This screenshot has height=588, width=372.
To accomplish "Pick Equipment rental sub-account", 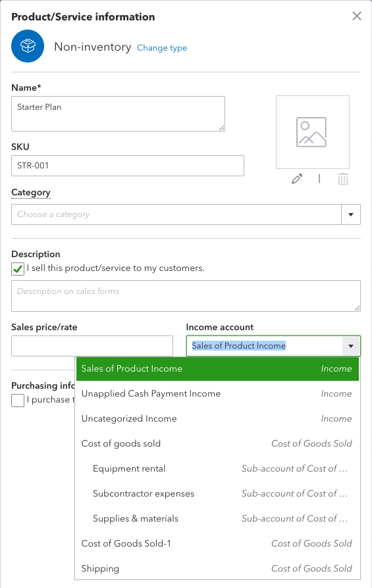I will pyautogui.click(x=217, y=469).
